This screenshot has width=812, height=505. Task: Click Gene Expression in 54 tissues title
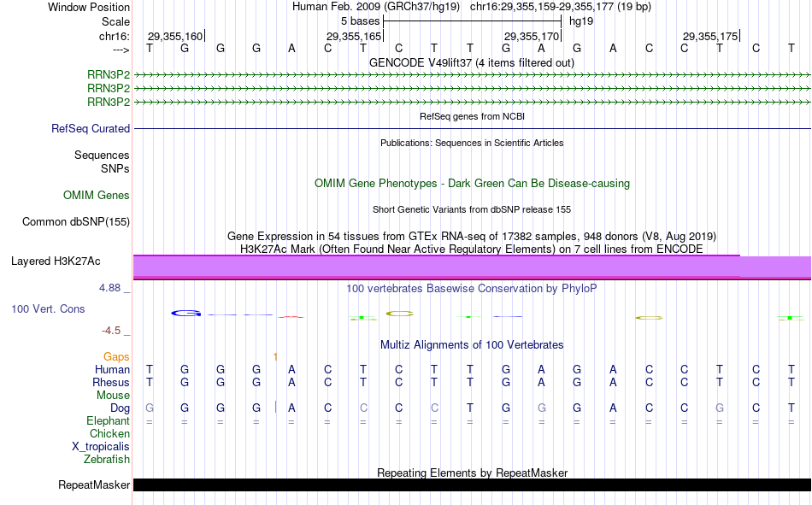click(x=472, y=236)
